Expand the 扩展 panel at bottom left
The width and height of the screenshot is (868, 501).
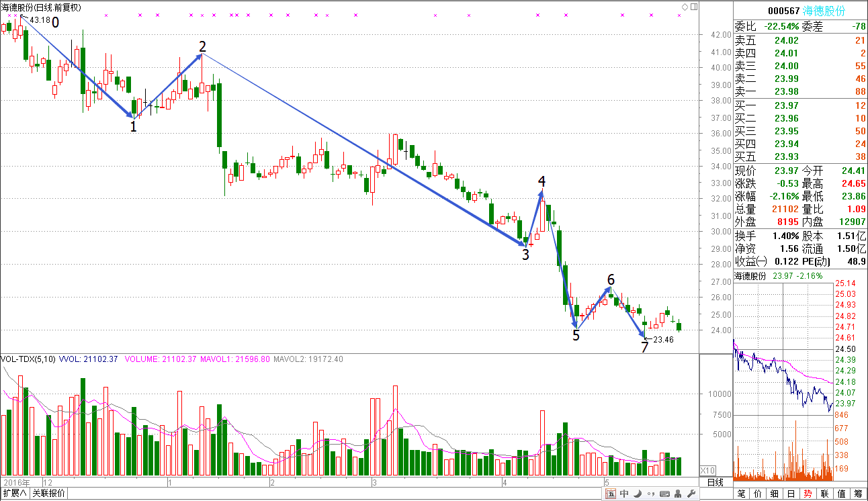[15, 494]
